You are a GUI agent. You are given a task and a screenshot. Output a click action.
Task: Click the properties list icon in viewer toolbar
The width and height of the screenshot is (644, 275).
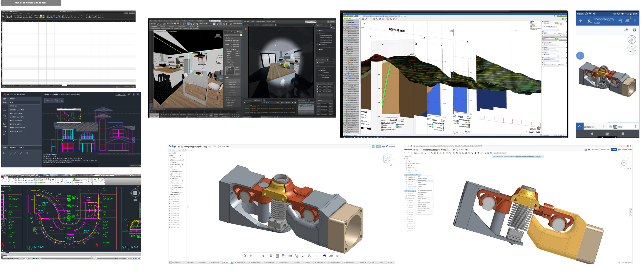(x=278, y=256)
